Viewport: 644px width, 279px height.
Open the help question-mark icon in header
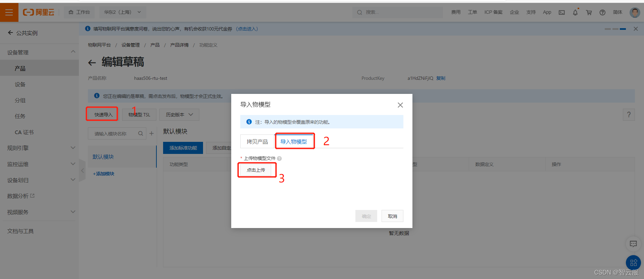[x=602, y=12]
